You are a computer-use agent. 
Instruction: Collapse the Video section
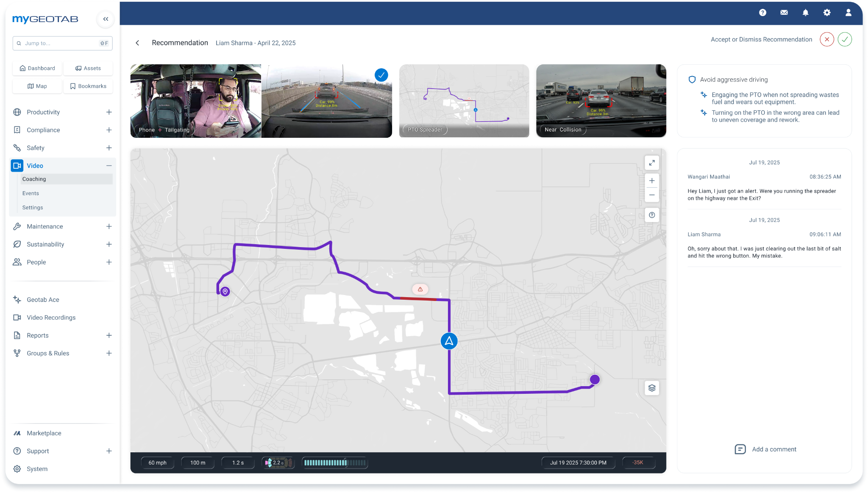pyautogui.click(x=109, y=166)
